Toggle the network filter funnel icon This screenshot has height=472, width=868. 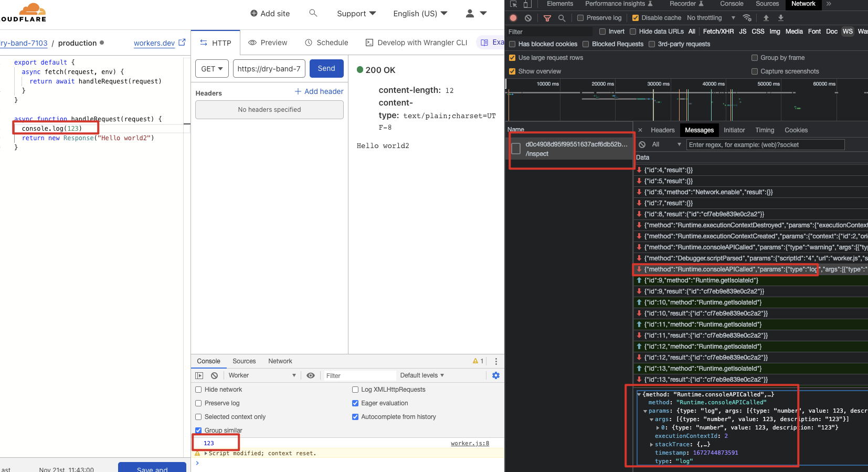click(547, 18)
